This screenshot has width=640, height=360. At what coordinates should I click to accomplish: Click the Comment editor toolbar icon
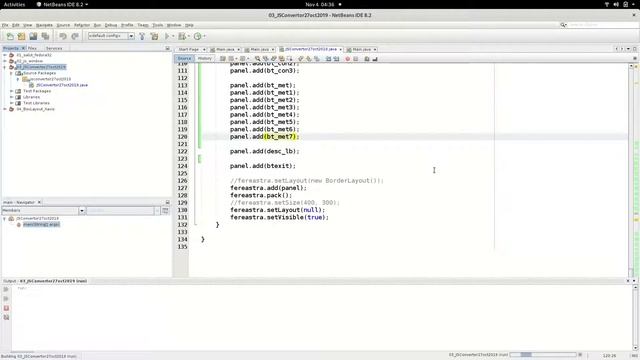367,59
